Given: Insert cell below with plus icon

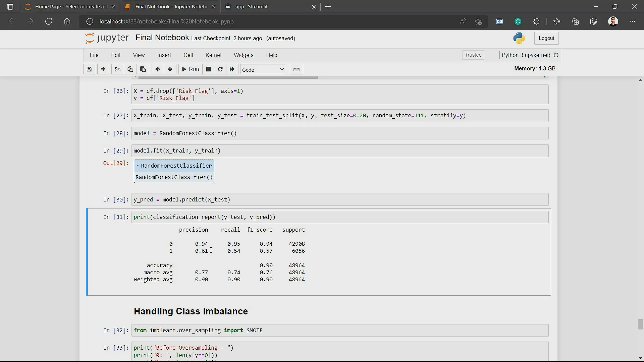Looking at the screenshot, I should pos(103,69).
